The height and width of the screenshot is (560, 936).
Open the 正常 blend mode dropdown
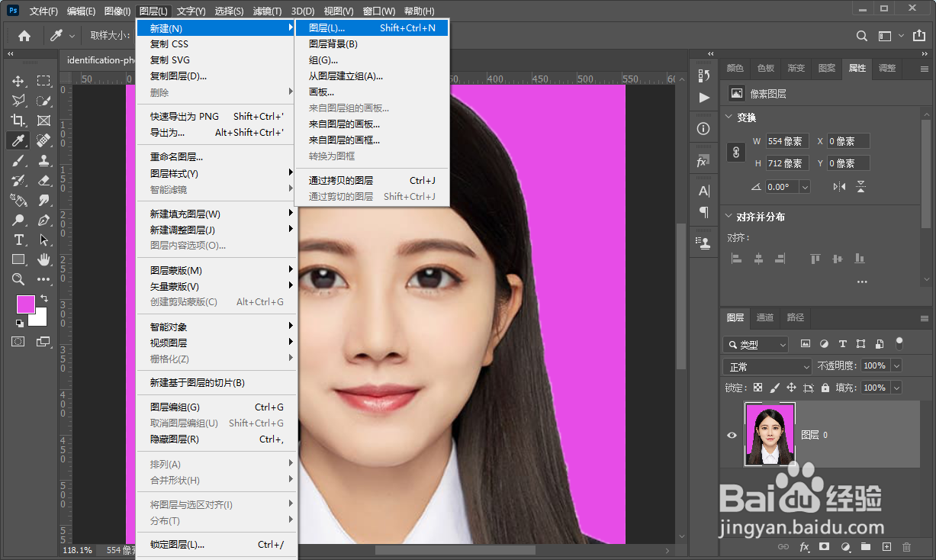coord(767,367)
